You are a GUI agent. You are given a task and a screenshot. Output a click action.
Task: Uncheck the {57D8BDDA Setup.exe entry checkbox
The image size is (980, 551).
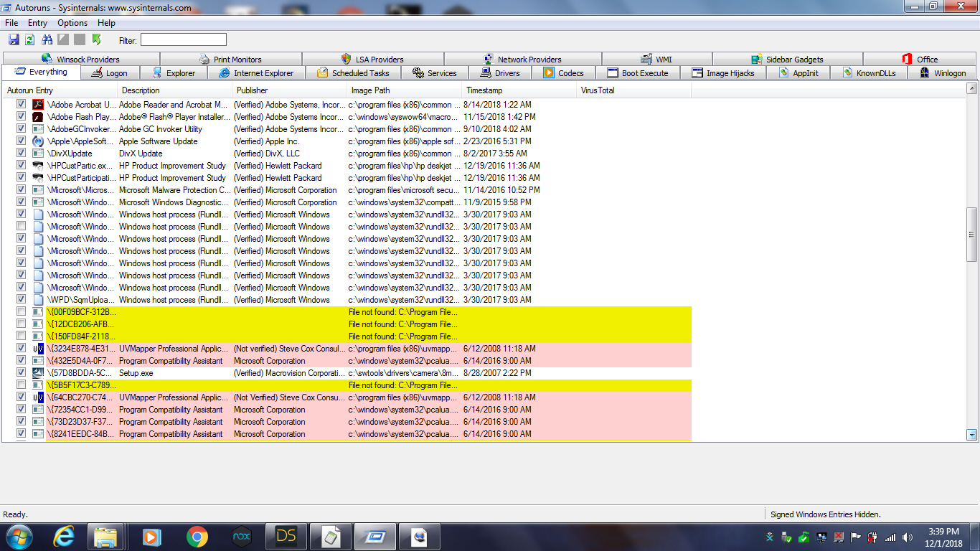[21, 373]
